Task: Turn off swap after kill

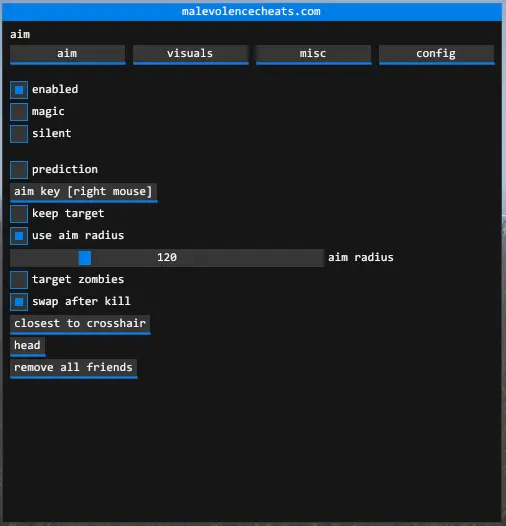Action: click(19, 302)
